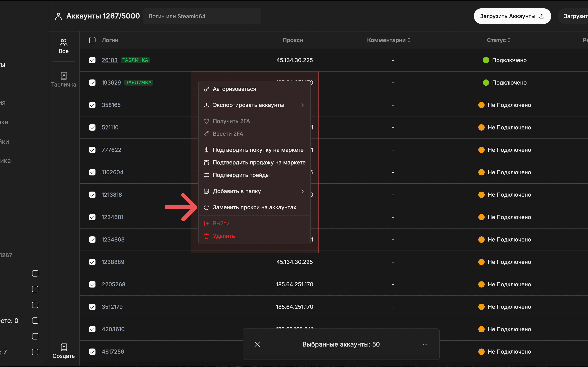Viewport: 588px width, 367px height.
Task: Click the trash icon next to Удалить
Action: (207, 236)
